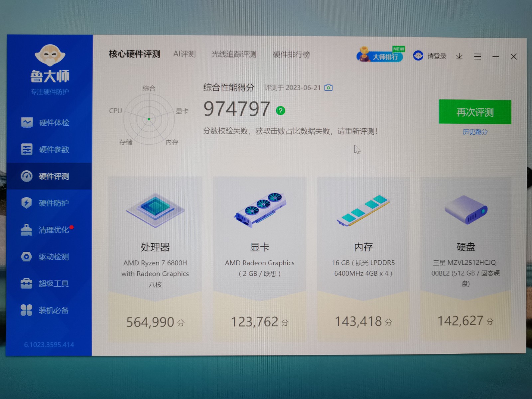Click the download arrow icon
Screen dimensions: 532x399
pyautogui.click(x=459, y=56)
